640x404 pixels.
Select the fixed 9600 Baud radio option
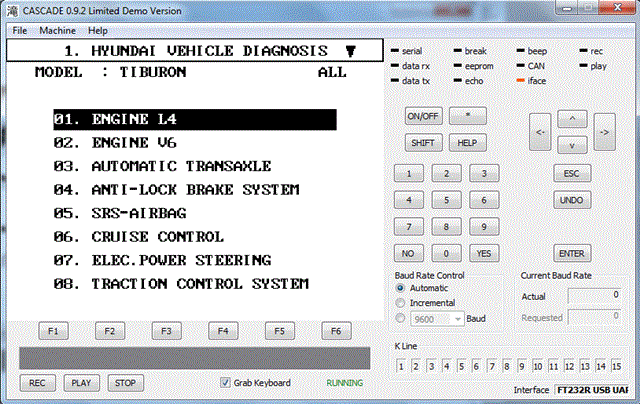point(400,318)
